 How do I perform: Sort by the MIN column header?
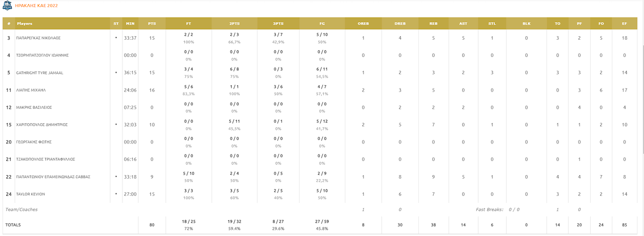(x=130, y=24)
